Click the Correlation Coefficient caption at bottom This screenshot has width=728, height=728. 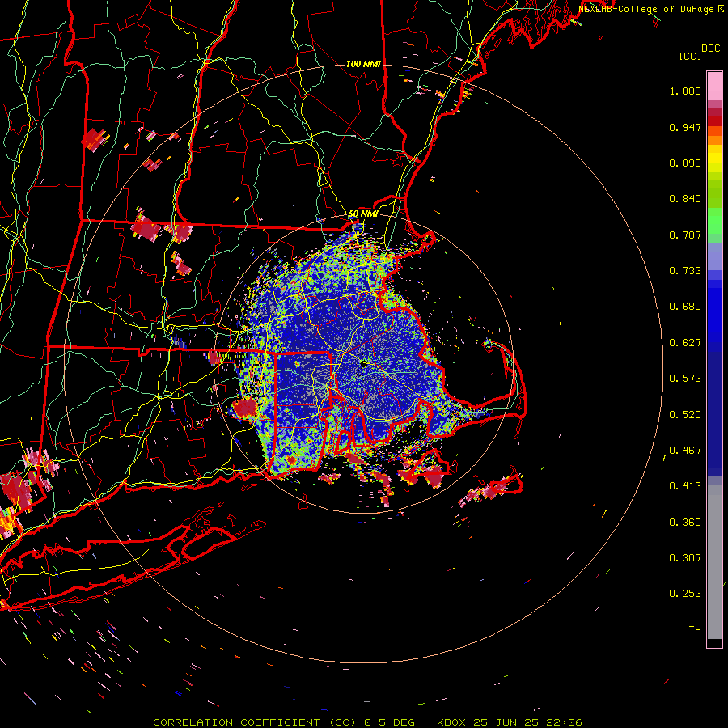pyautogui.click(x=367, y=722)
